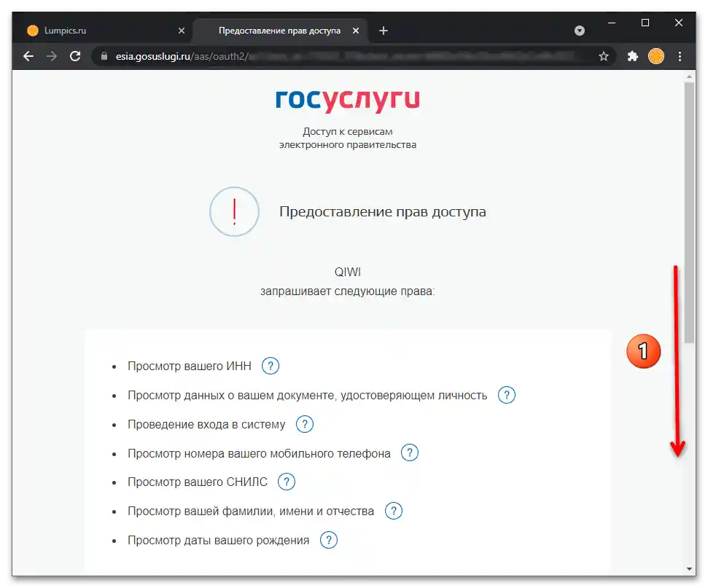This screenshot has height=588, width=708.
Task: Select the Предоставление прав доступа tab
Action: tap(280, 31)
